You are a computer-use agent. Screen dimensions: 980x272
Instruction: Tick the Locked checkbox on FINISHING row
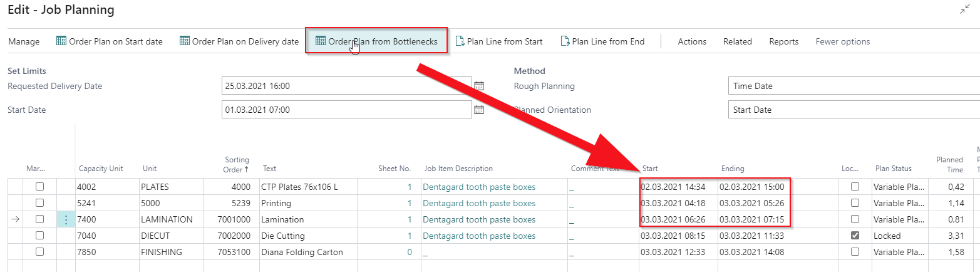pyautogui.click(x=855, y=252)
